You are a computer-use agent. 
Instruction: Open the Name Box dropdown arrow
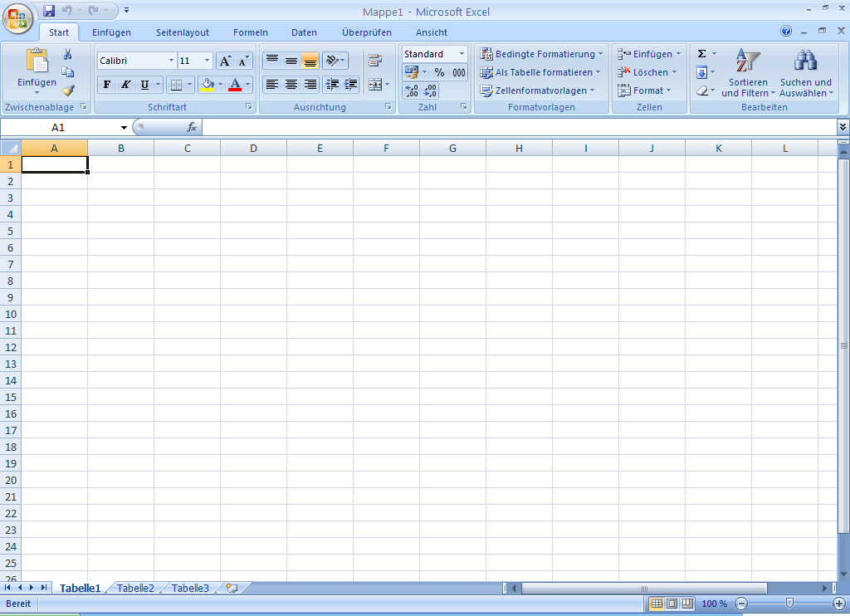click(x=124, y=128)
